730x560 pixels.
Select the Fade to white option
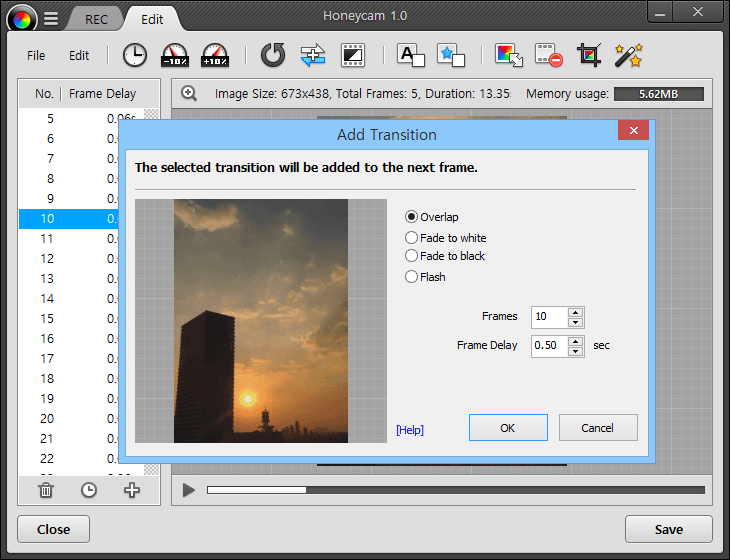click(x=446, y=238)
